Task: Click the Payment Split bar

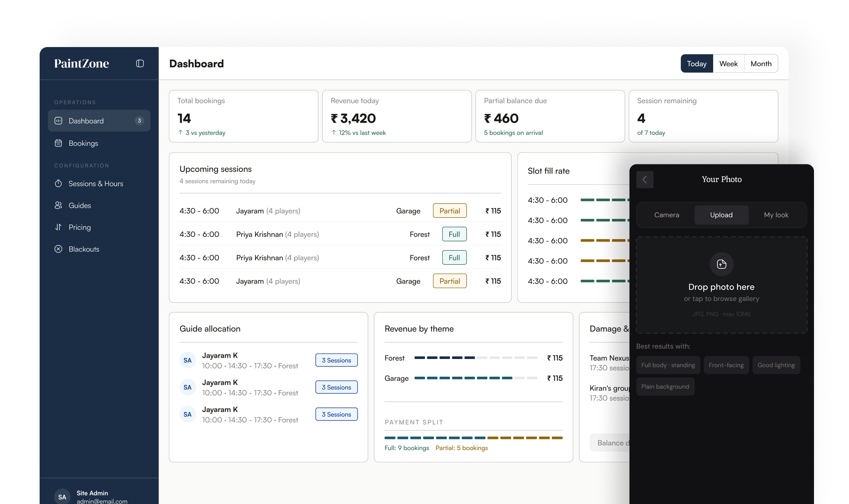Action: coord(473,438)
